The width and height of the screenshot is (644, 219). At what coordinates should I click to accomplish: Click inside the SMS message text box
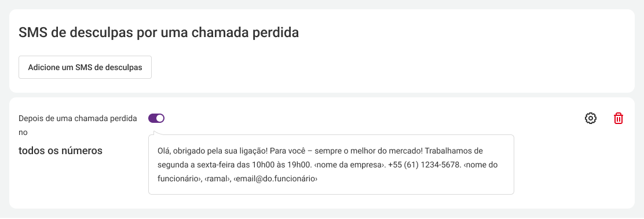tap(331, 165)
